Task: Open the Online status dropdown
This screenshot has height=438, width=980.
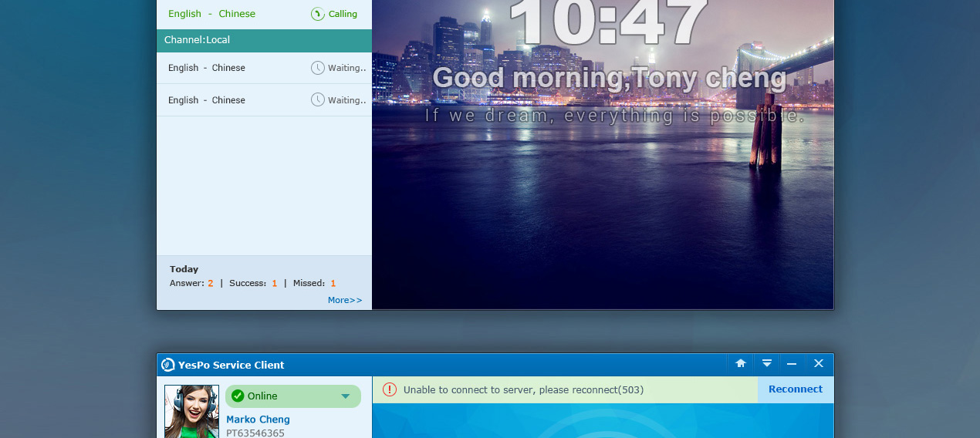Action: point(292,396)
